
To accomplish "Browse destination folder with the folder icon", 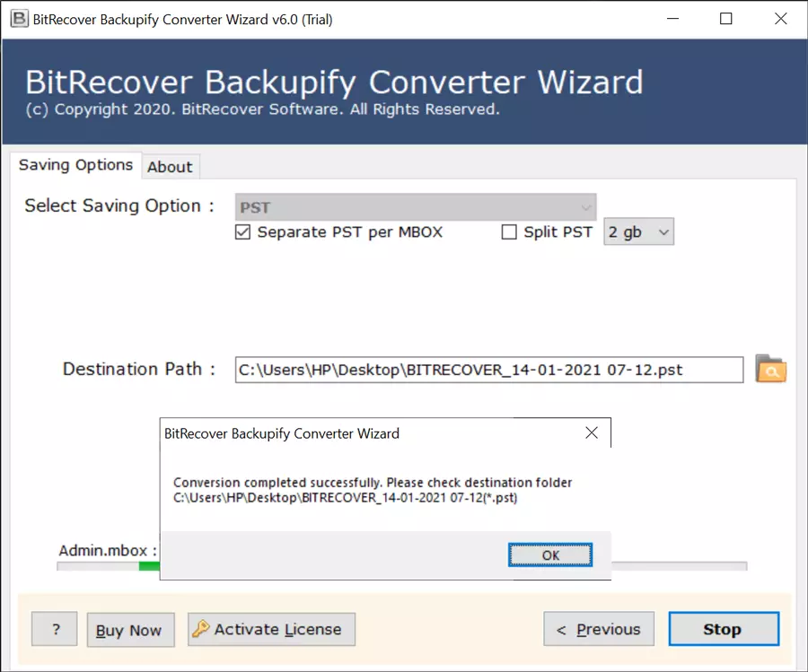I will pos(770,369).
